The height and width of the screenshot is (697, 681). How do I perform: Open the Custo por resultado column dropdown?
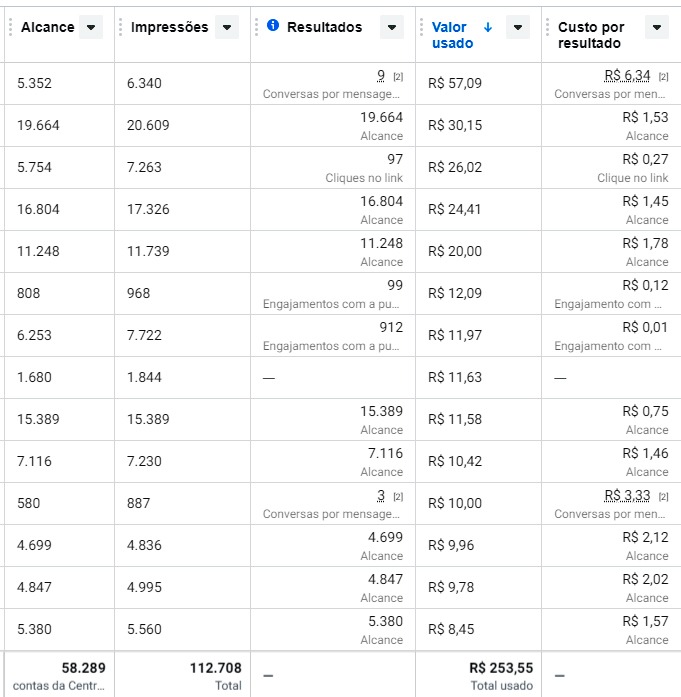pos(656,28)
